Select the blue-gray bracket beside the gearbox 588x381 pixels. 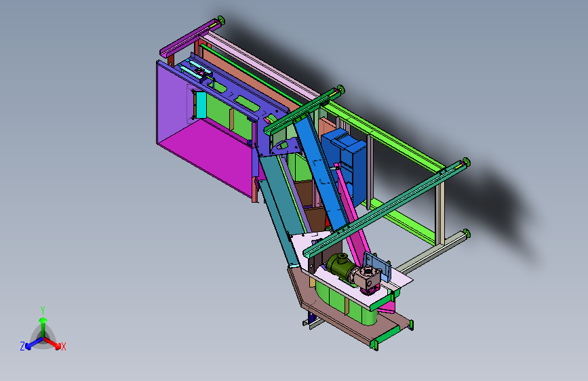(377, 266)
